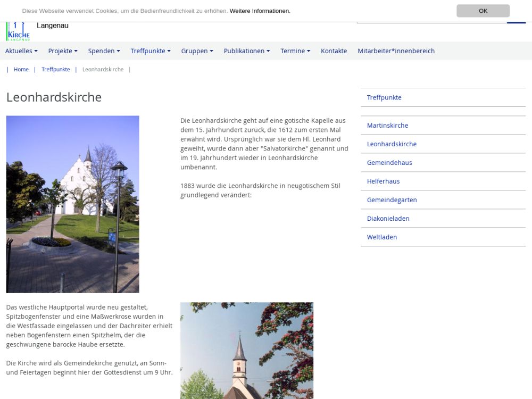Expand Treffpunkte in the navigation bar
The image size is (532, 399).
(x=151, y=51)
